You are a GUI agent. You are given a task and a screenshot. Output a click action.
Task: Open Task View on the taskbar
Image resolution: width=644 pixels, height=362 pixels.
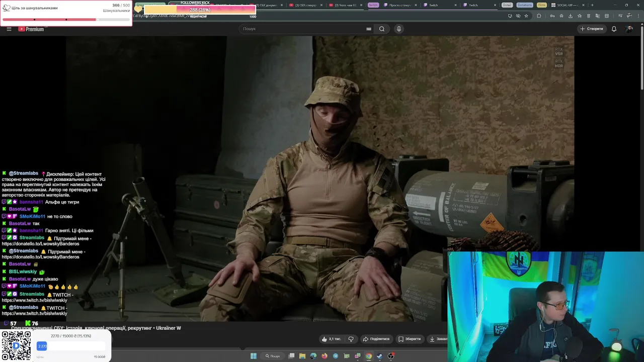(291, 356)
